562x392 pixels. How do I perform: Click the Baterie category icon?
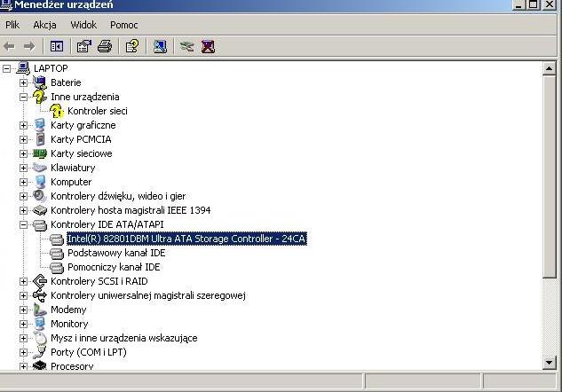coord(40,82)
